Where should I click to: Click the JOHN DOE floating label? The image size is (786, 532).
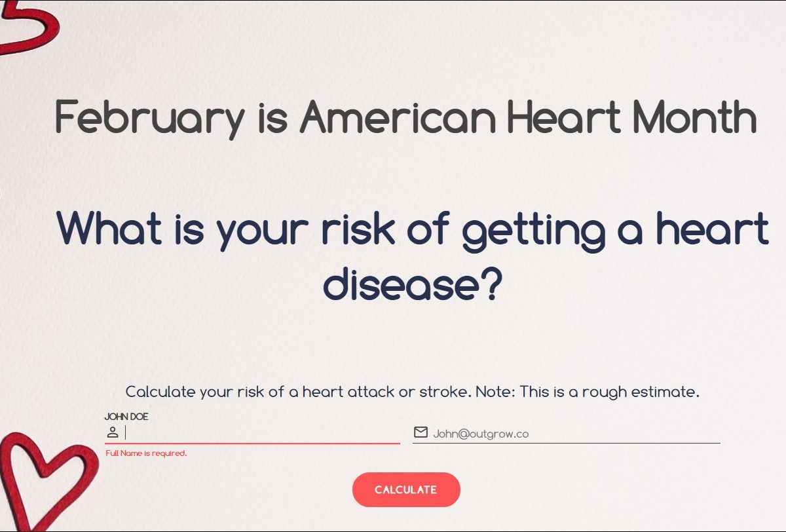click(x=126, y=417)
